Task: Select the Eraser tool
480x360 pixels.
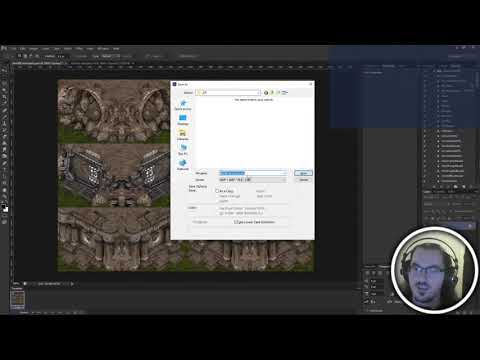Action: click(4, 137)
